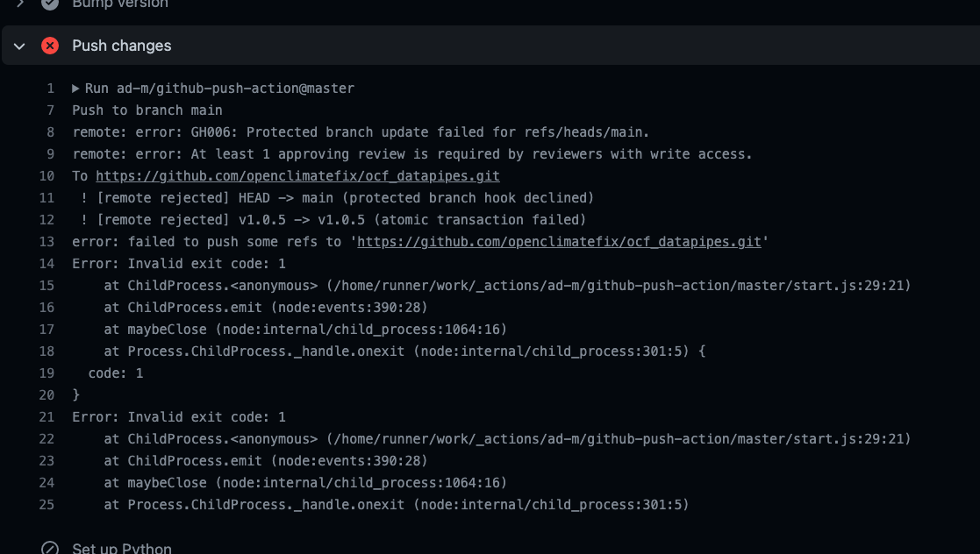The width and height of the screenshot is (980, 554).
Task: Click the skipped icon beside Set up Python
Action: pos(50,549)
